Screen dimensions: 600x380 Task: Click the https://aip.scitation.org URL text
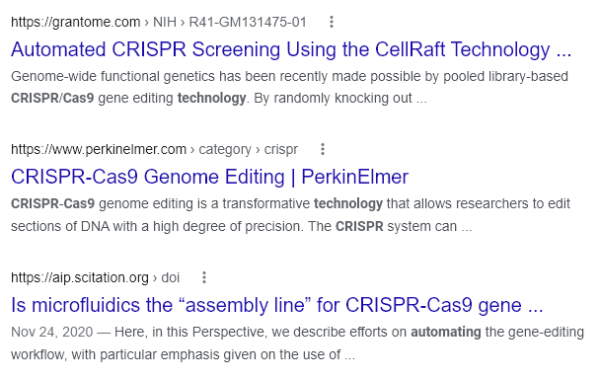click(80, 277)
